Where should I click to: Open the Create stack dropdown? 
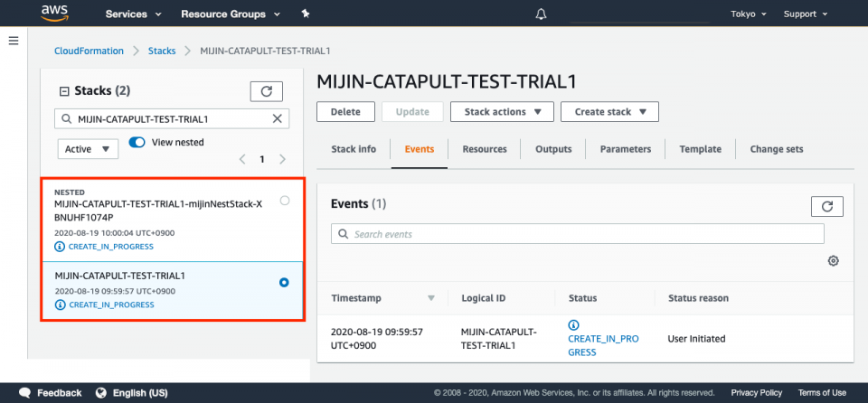(x=609, y=111)
